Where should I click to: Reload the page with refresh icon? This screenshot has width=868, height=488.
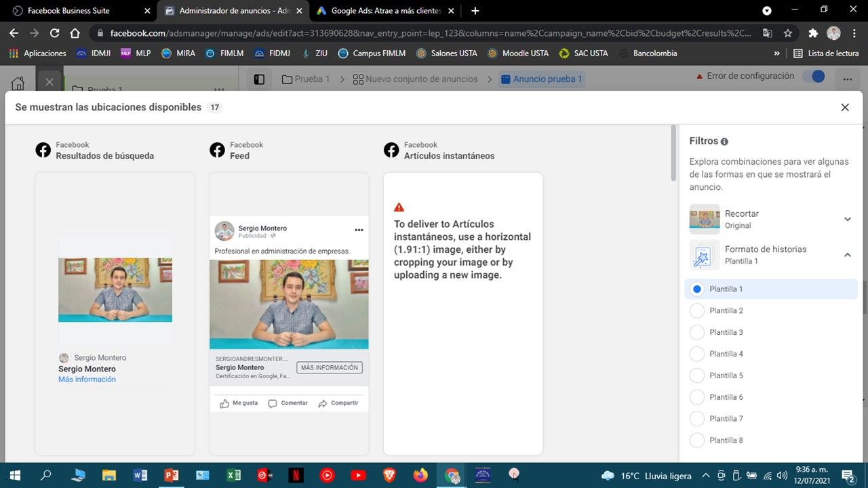pos(54,33)
